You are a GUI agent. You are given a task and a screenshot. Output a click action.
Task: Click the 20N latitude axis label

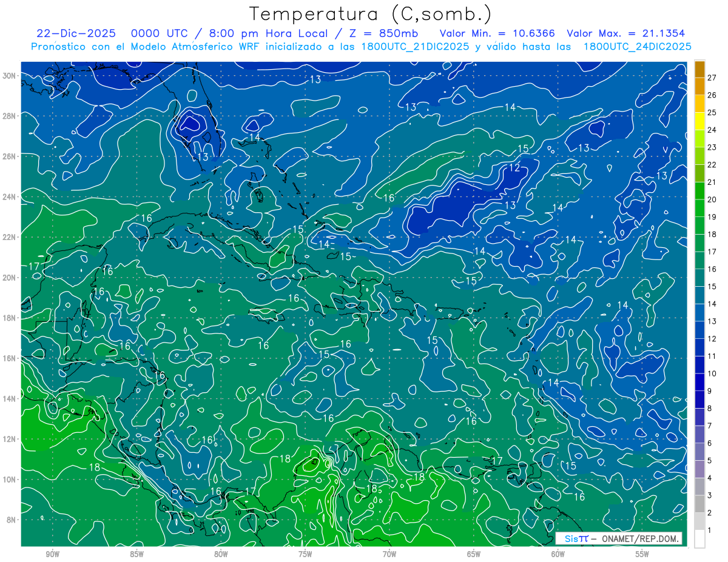point(8,278)
